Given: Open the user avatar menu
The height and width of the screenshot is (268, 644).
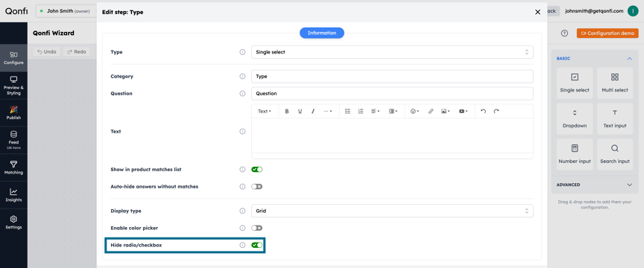Looking at the screenshot, I should 633,11.
